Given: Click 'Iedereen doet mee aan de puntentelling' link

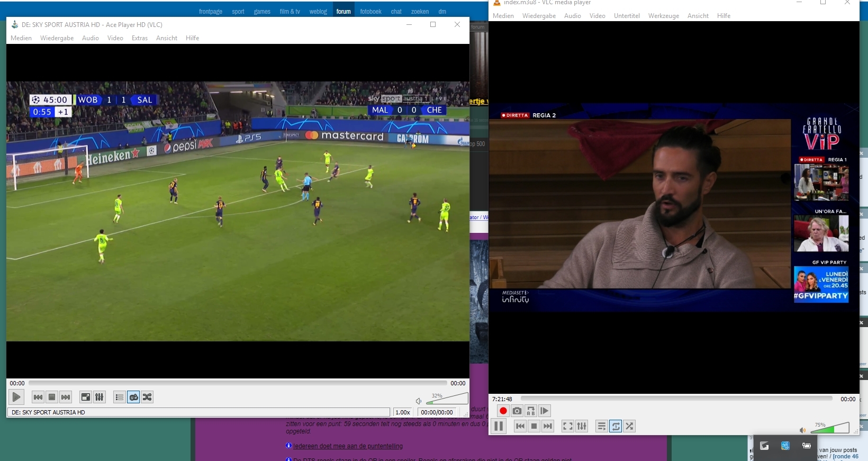Looking at the screenshot, I should pyautogui.click(x=348, y=446).
